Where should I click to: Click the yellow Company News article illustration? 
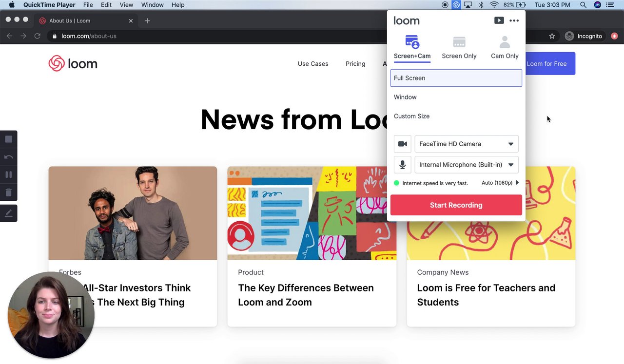point(491,240)
